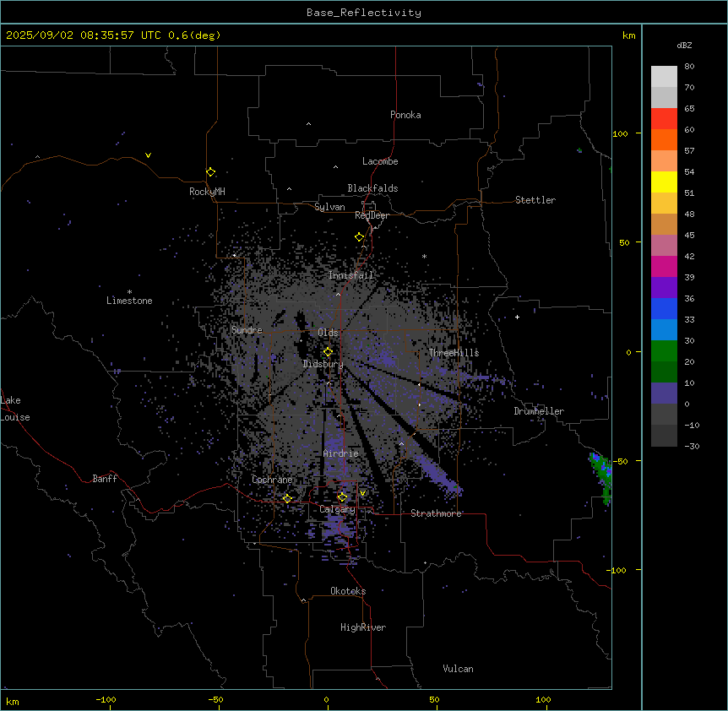
Task: Click the Vulcan label
Action: (x=459, y=669)
